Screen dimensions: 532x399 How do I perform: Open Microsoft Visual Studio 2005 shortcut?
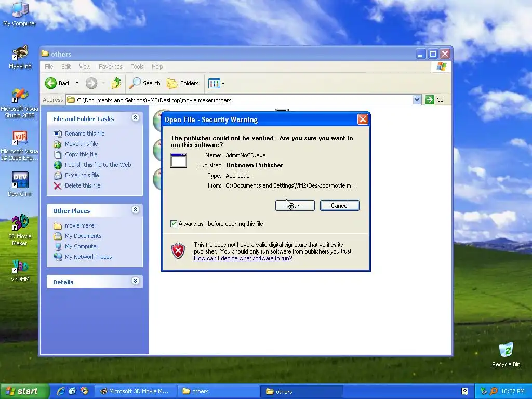point(19,103)
